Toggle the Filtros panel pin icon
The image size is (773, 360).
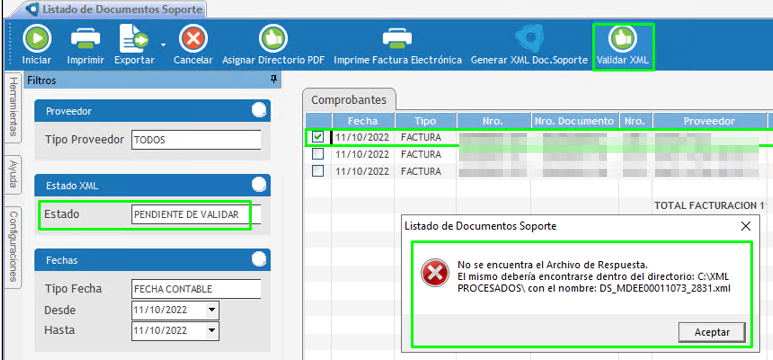tap(274, 80)
